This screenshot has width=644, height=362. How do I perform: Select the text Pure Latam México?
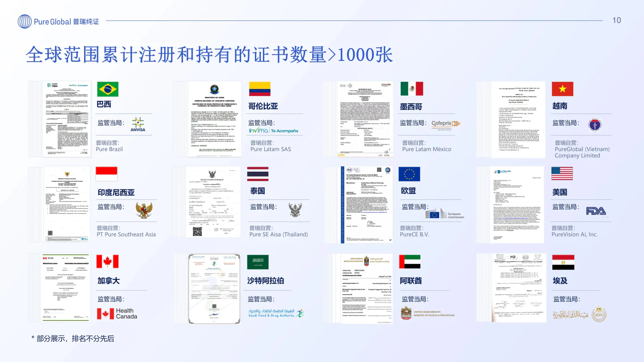(x=427, y=149)
